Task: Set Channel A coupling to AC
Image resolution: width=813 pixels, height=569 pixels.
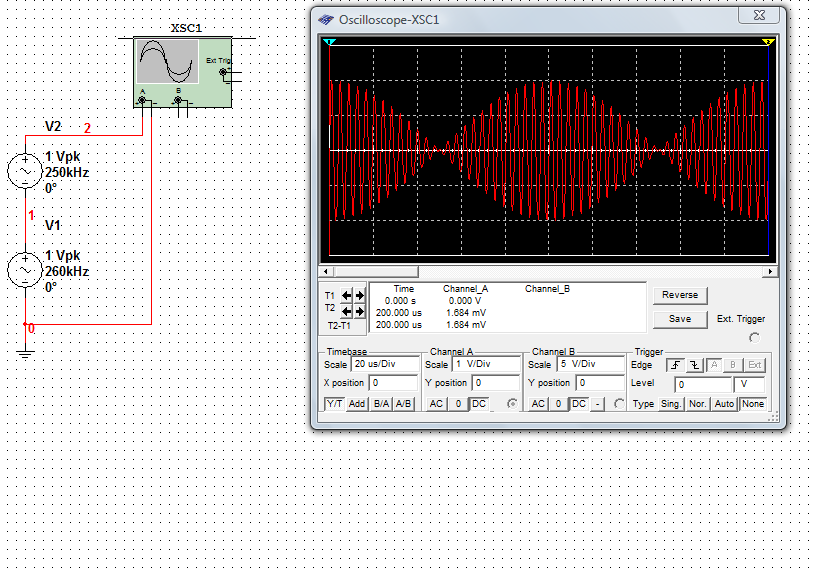Action: point(436,404)
